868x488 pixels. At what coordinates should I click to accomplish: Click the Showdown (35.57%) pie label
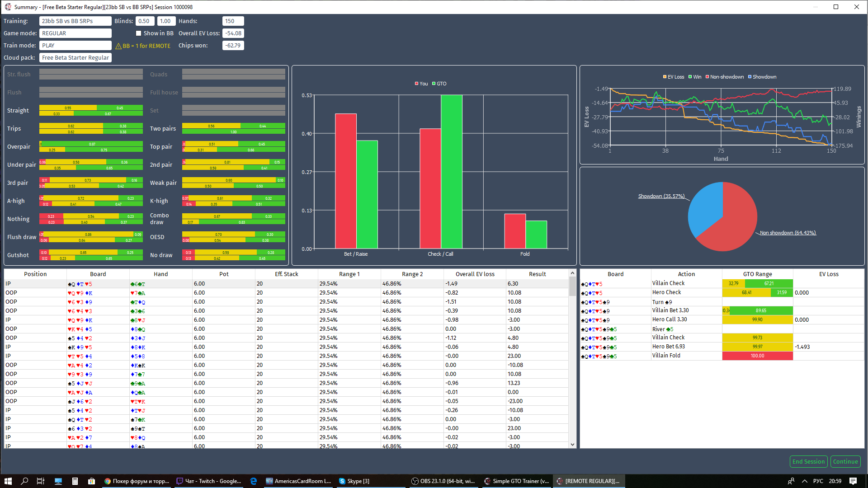pos(661,196)
